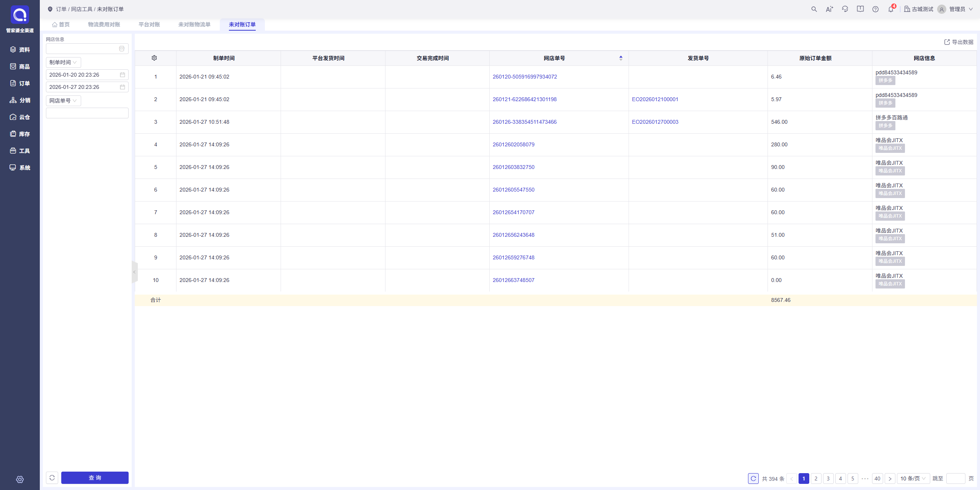Image resolution: width=980 pixels, height=490 pixels.
Task: Click the start date field 2026-01-20 20:23:26
Action: [87, 75]
